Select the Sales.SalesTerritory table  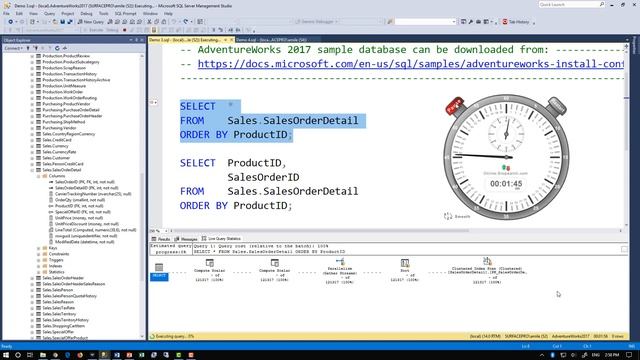click(x=59, y=314)
